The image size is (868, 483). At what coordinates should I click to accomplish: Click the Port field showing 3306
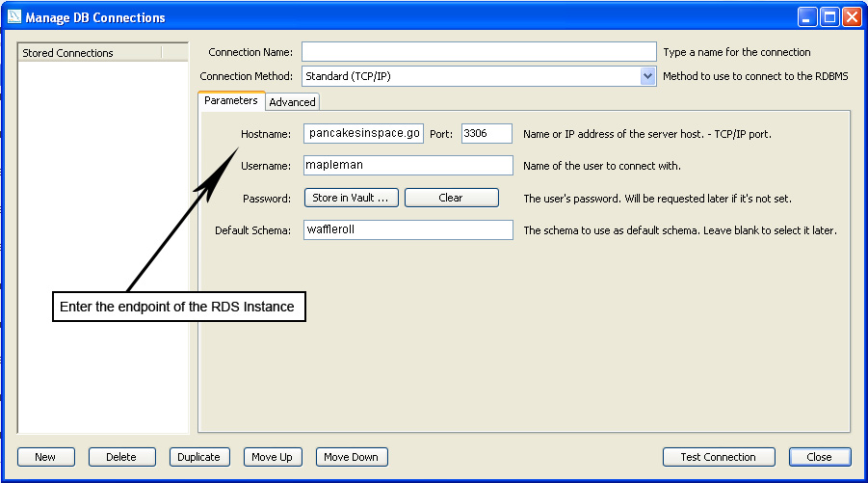pyautogui.click(x=487, y=133)
